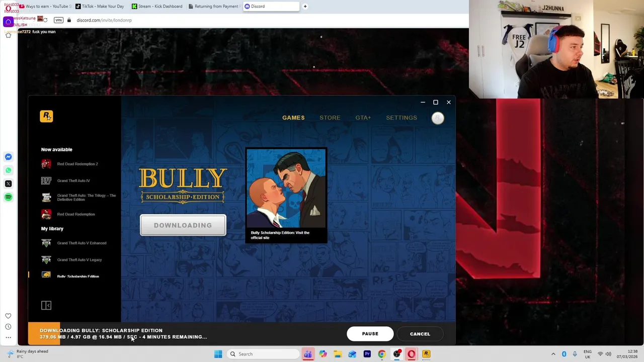Screen dimensions: 644x362
Task: Switch to Returning from Payment tab
Action: [213, 7]
